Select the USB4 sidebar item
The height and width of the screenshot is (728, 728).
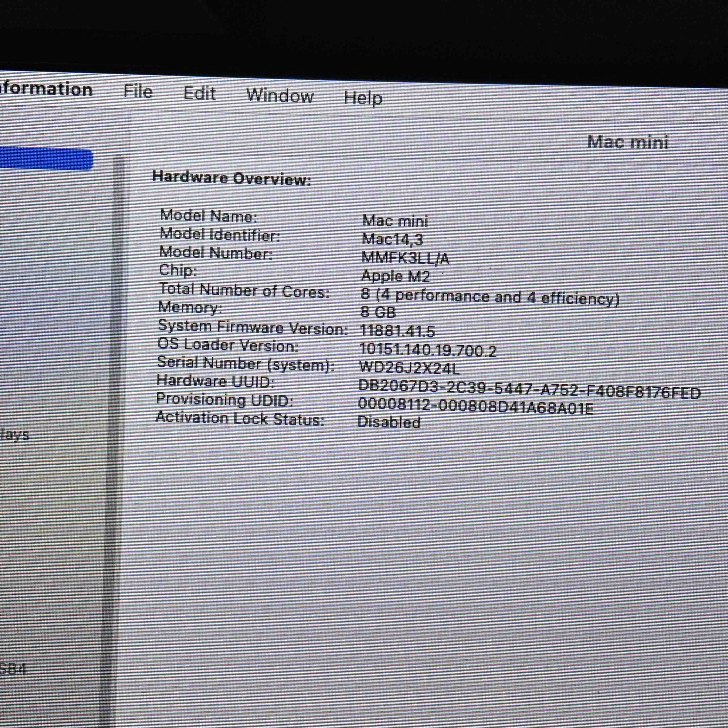click(x=13, y=669)
